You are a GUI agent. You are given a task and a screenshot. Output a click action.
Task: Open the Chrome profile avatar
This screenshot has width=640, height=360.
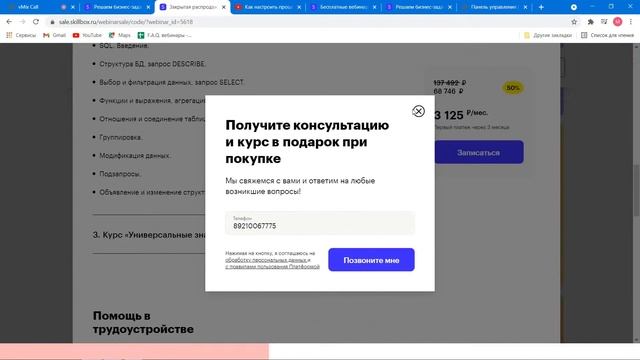click(x=618, y=22)
